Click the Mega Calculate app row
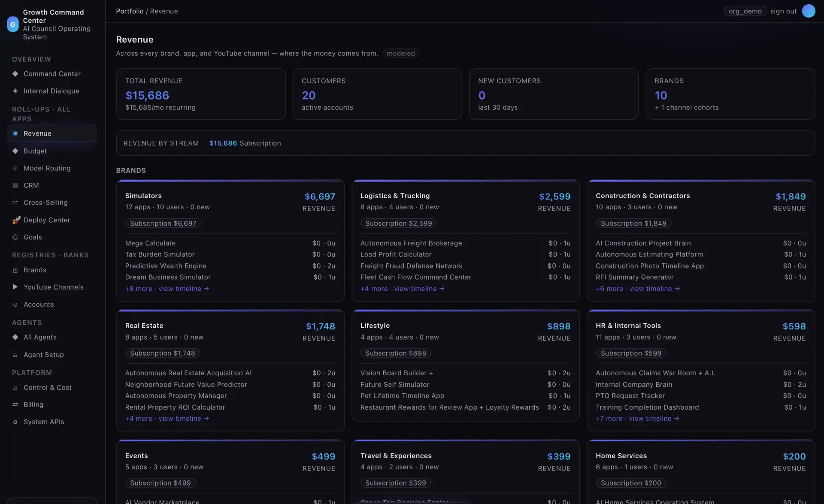Image resolution: width=824 pixels, height=504 pixels. click(x=230, y=243)
